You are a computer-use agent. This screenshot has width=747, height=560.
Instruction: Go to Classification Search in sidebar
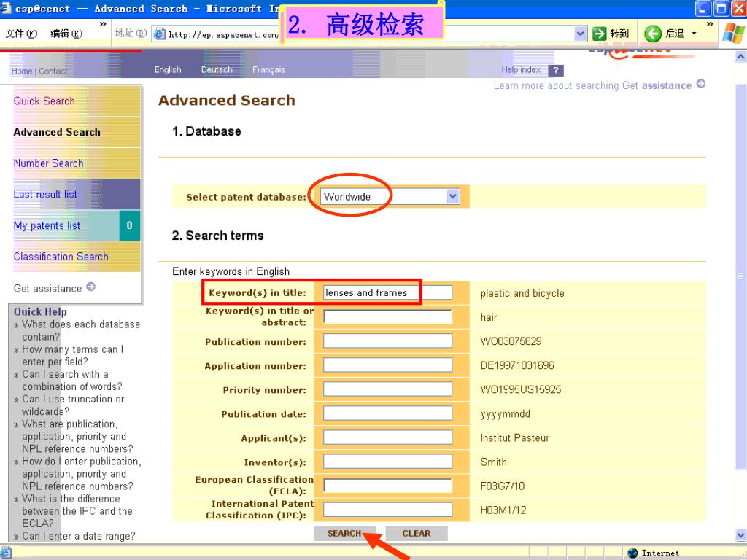[x=61, y=257]
